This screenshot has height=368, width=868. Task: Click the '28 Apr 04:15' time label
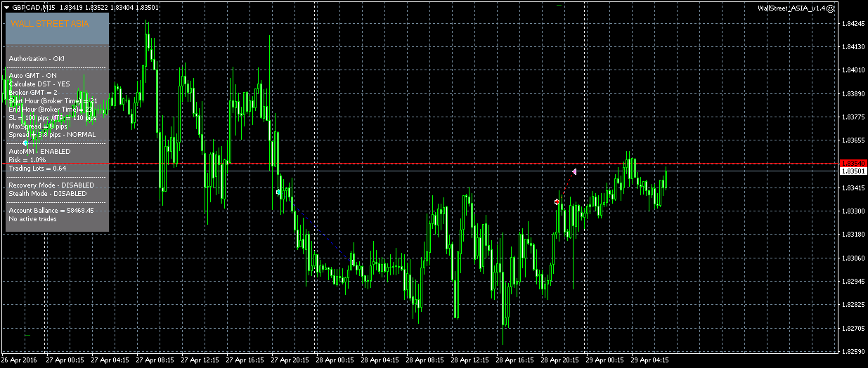[380, 360]
